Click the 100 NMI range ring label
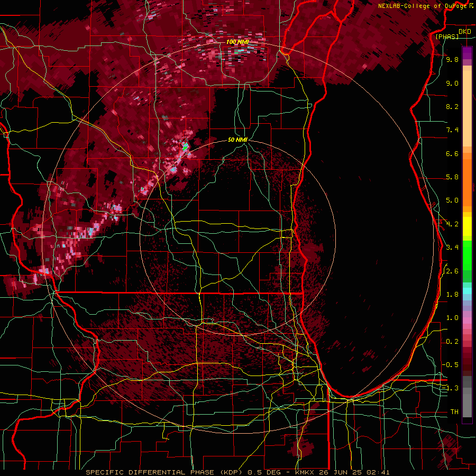Screen dimensions: 476x476 point(237,42)
